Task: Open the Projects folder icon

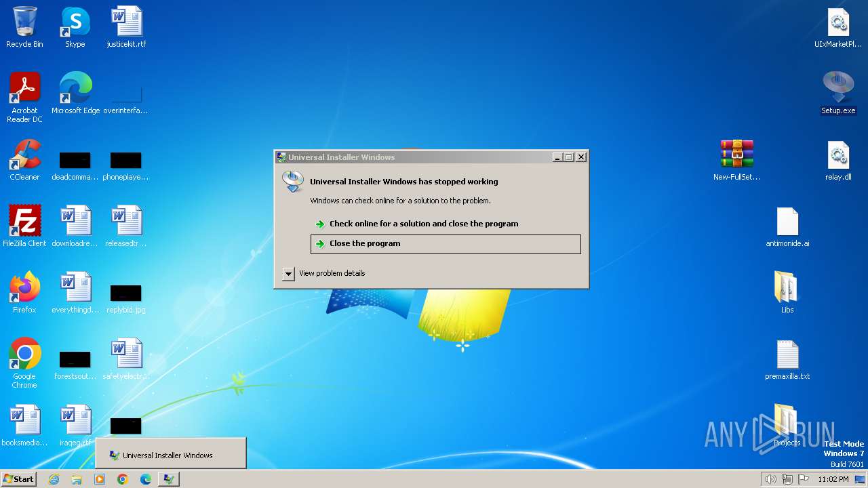Action: (x=787, y=426)
